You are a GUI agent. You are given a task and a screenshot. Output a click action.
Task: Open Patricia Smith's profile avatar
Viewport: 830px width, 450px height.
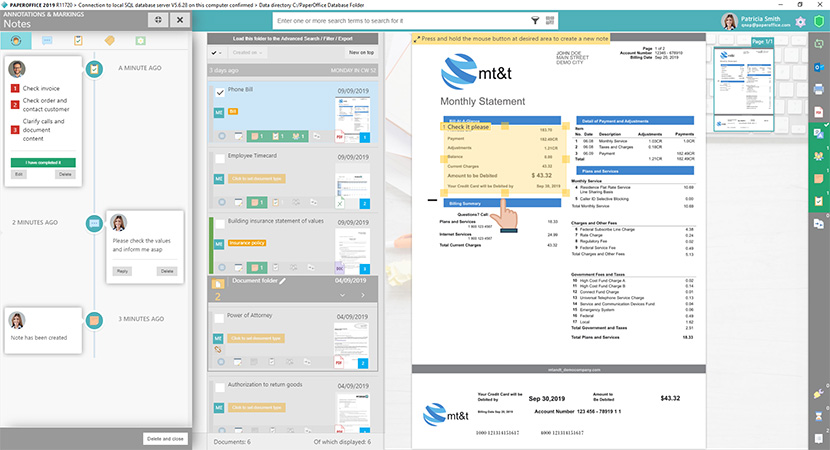click(729, 21)
